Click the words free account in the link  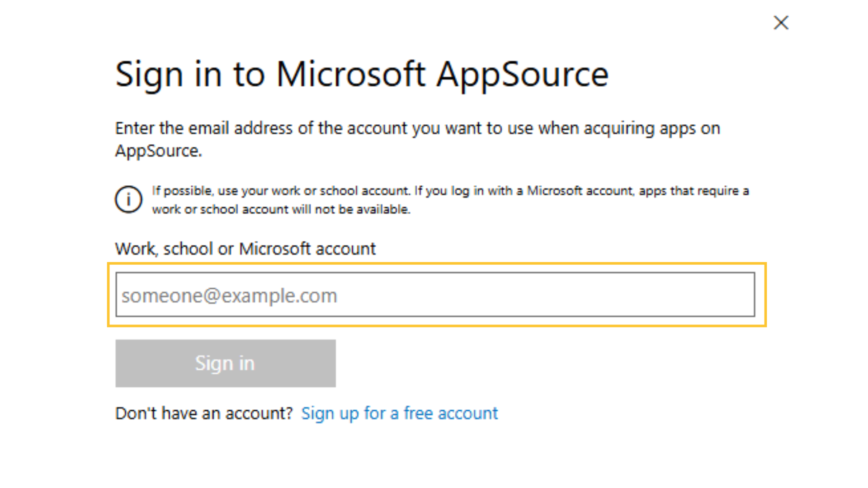pos(451,413)
